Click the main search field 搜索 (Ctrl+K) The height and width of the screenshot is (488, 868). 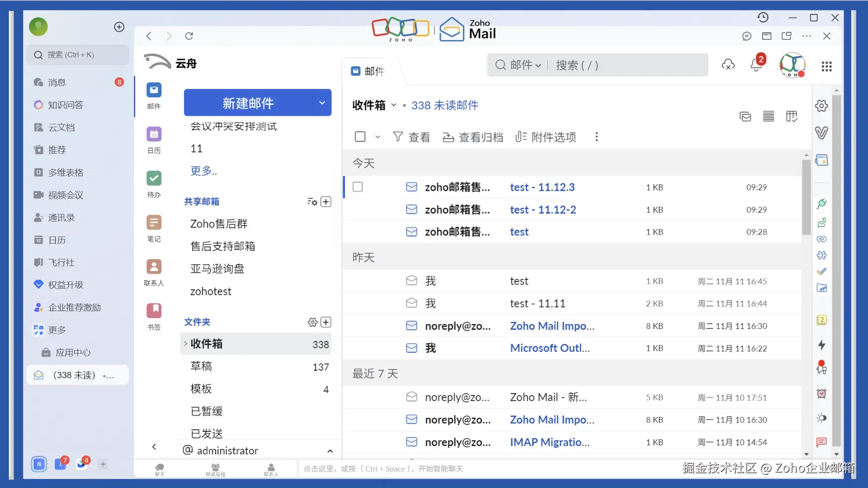78,55
